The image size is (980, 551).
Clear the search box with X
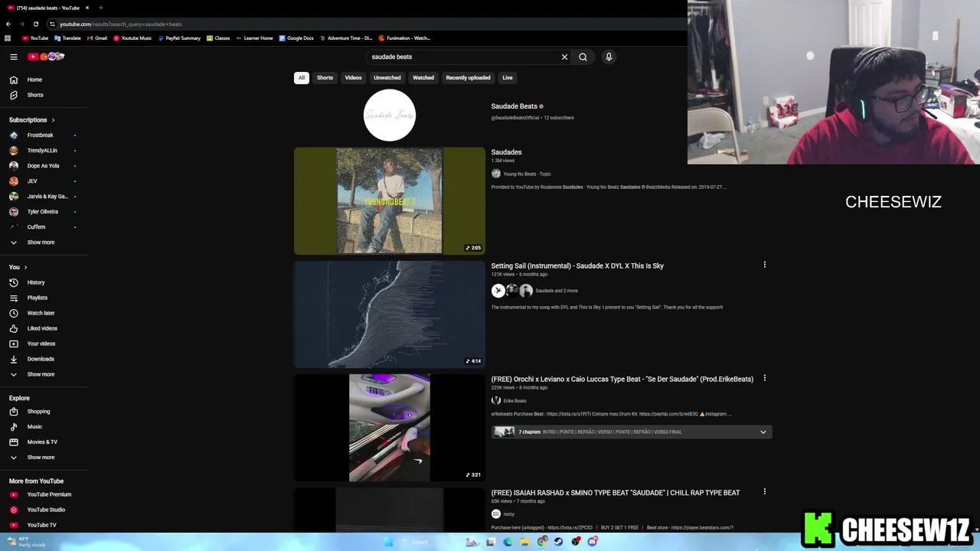click(564, 57)
